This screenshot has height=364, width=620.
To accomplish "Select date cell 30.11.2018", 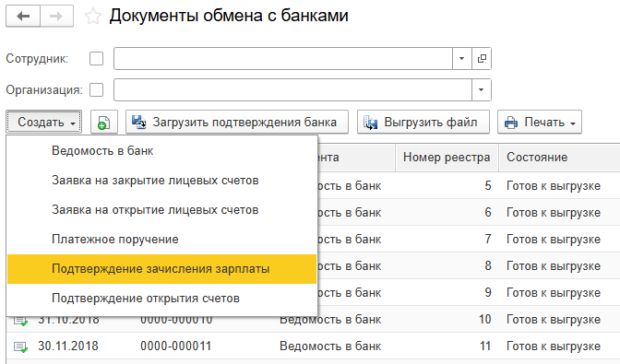I will [68, 346].
